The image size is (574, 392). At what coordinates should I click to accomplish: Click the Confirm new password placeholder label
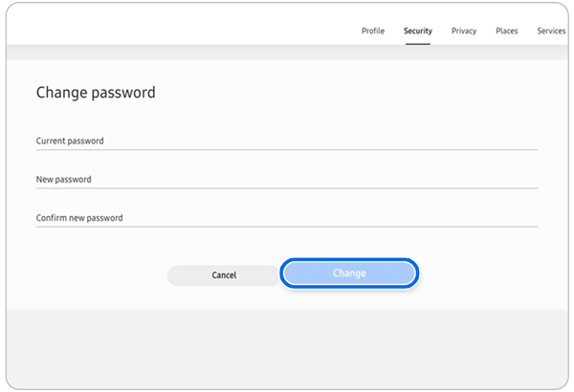point(79,217)
